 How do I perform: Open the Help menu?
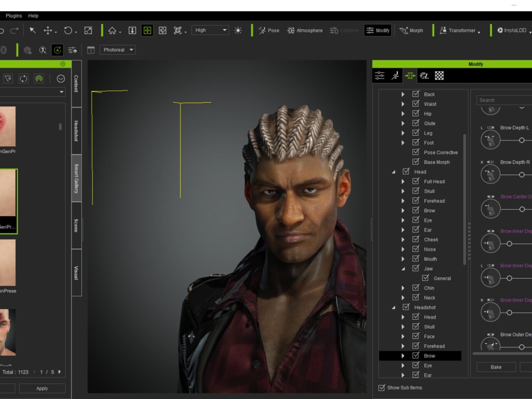pyautogui.click(x=33, y=15)
